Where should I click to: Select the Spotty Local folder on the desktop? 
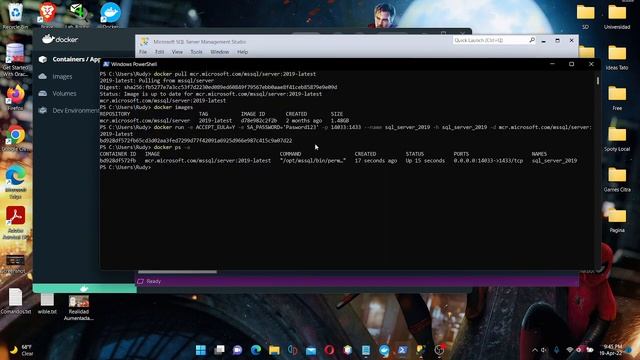[617, 139]
